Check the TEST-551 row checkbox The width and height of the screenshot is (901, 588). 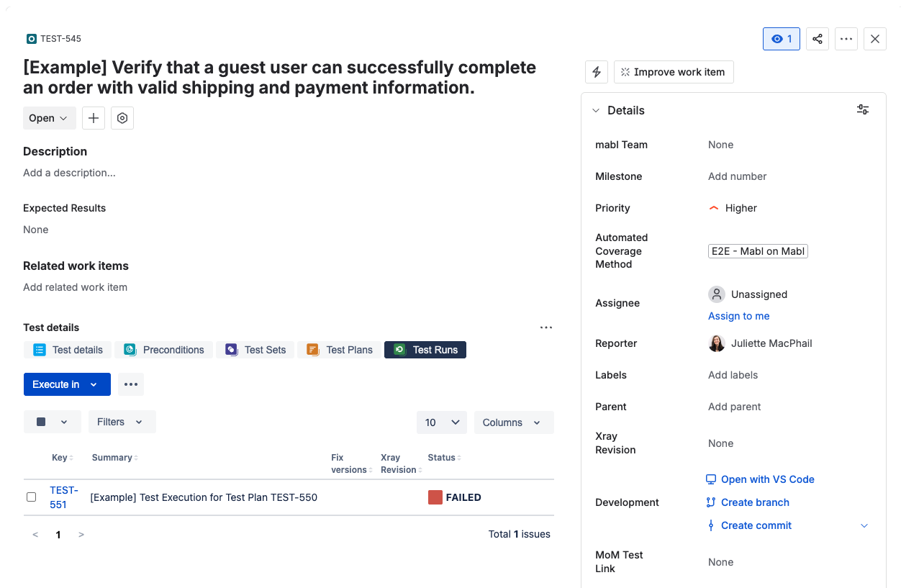[31, 497]
